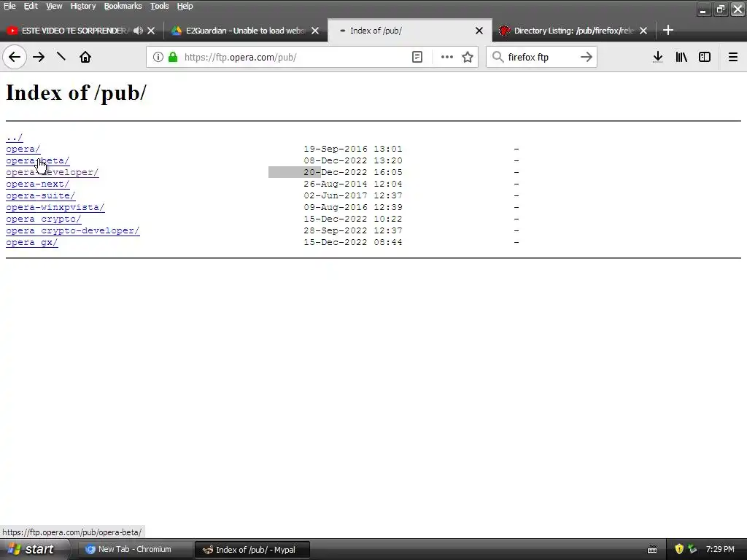Open the opera-winxpvista/ directory link
This screenshot has width=747, height=560.
(55, 208)
